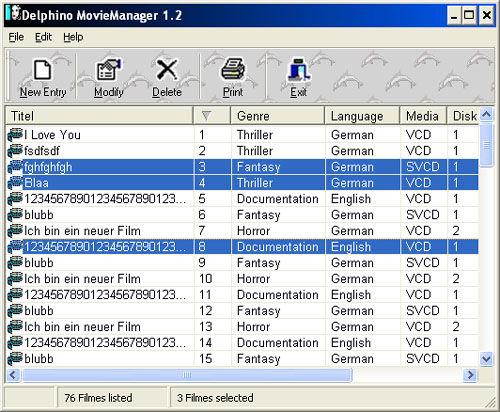Sort by the Genre column header

click(x=278, y=116)
